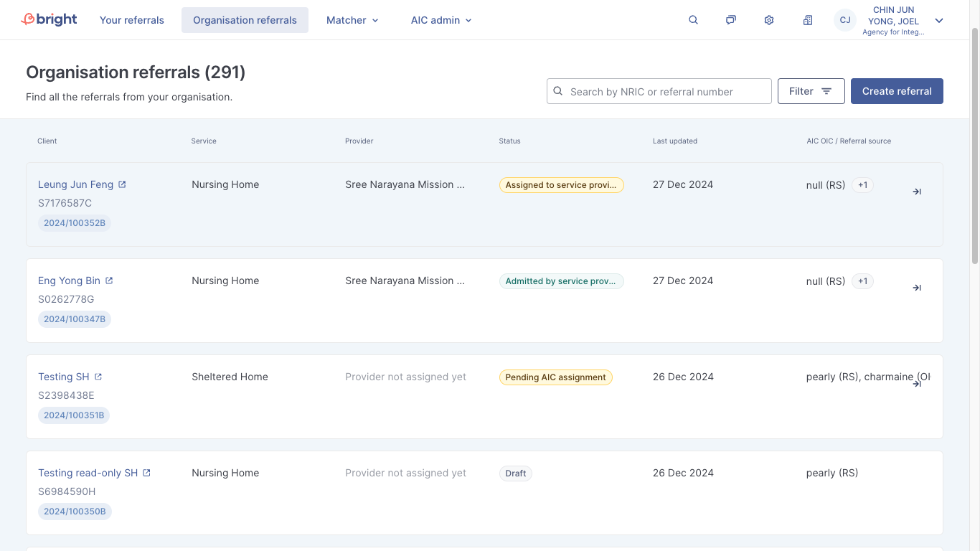980x551 pixels.
Task: Click the Sheltered Home service cell
Action: click(230, 377)
